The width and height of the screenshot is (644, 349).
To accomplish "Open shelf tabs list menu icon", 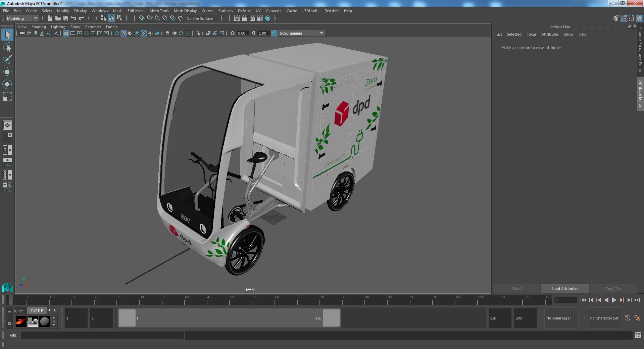I will click(9, 311).
